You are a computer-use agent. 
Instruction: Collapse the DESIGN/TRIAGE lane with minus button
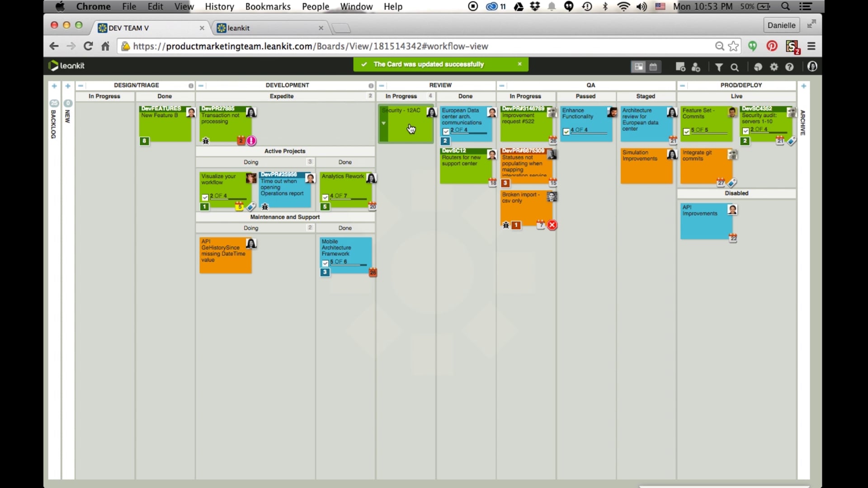click(81, 85)
